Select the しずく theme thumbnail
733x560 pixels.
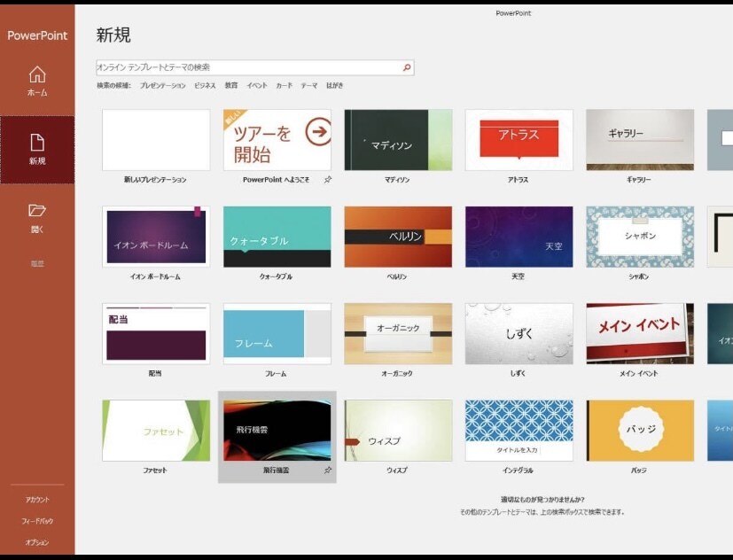(519, 334)
